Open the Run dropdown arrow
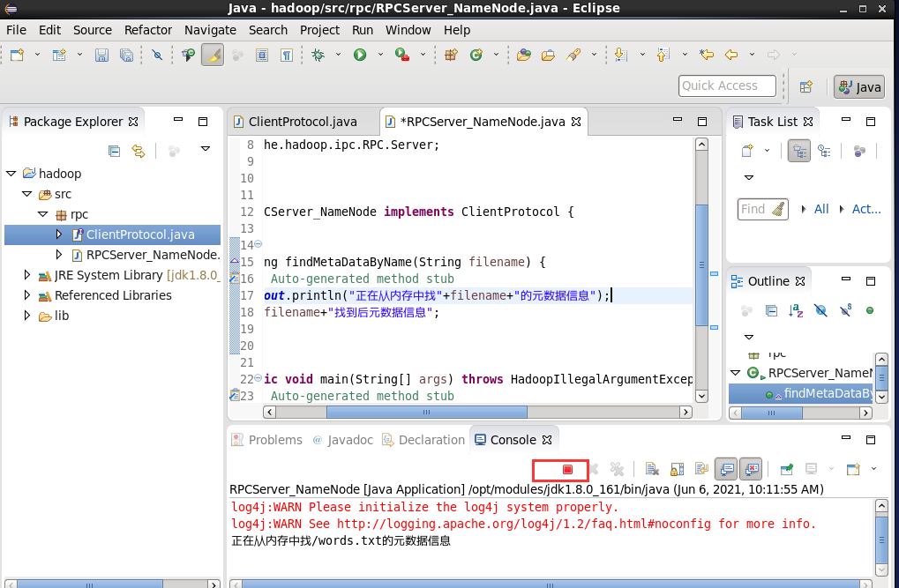The image size is (899, 588). (x=380, y=55)
